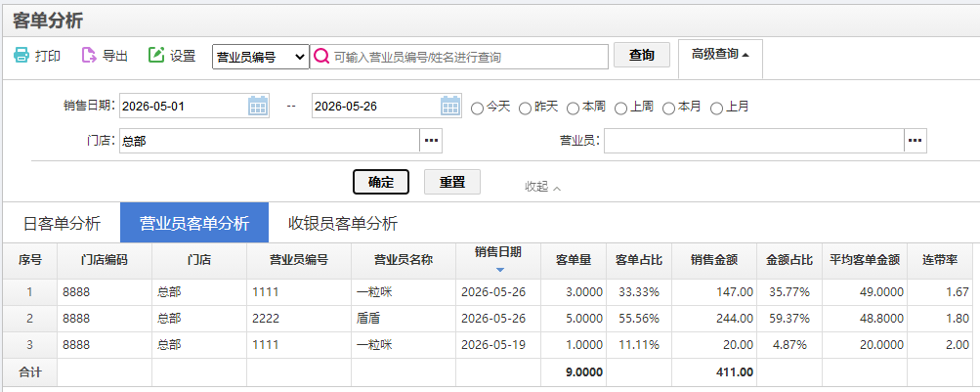This screenshot has height=392, width=980.
Task: Click the 门店编码 column header
Action: [x=105, y=260]
